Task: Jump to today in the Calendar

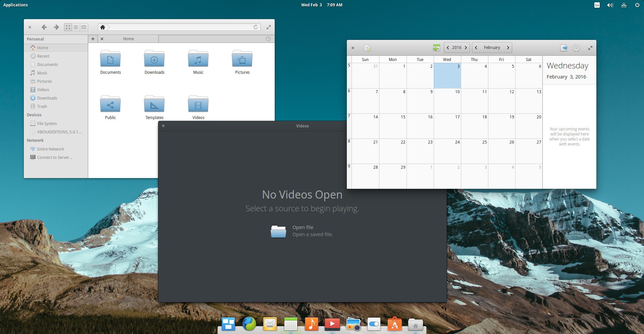Action: pyautogui.click(x=436, y=48)
